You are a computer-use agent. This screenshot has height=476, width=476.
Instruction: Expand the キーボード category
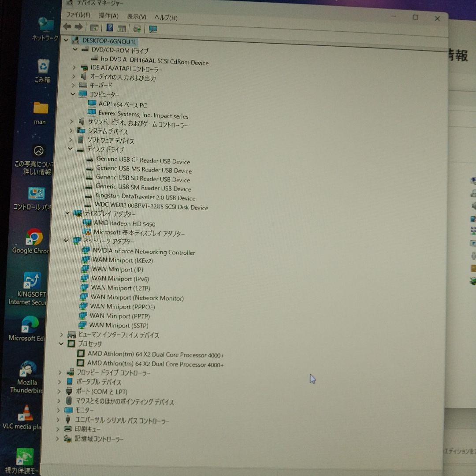73,85
